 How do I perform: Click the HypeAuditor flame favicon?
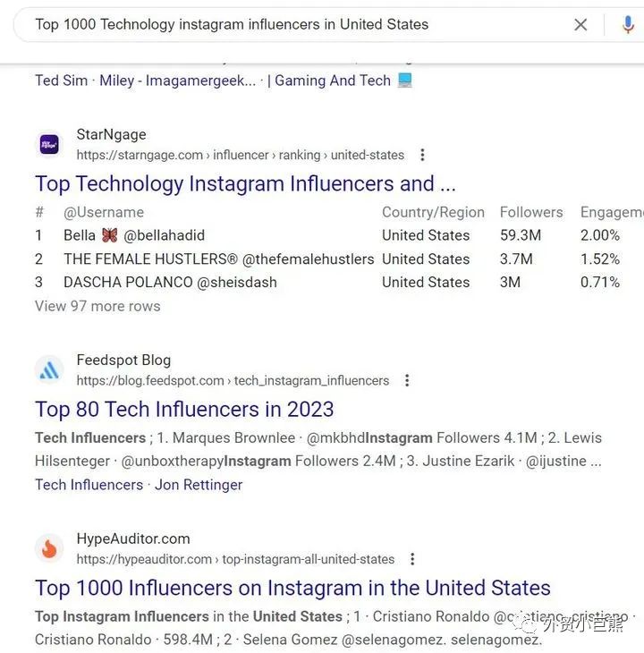coord(49,548)
